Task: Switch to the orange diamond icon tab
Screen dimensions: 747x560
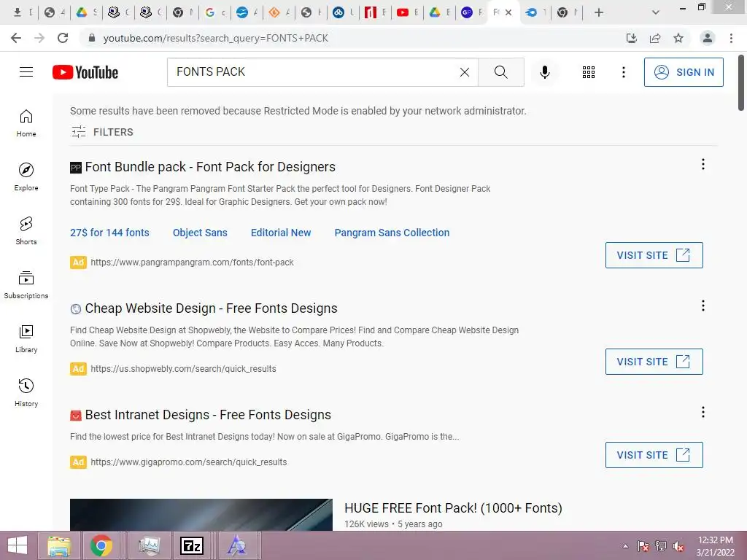Action: pyautogui.click(x=278, y=12)
